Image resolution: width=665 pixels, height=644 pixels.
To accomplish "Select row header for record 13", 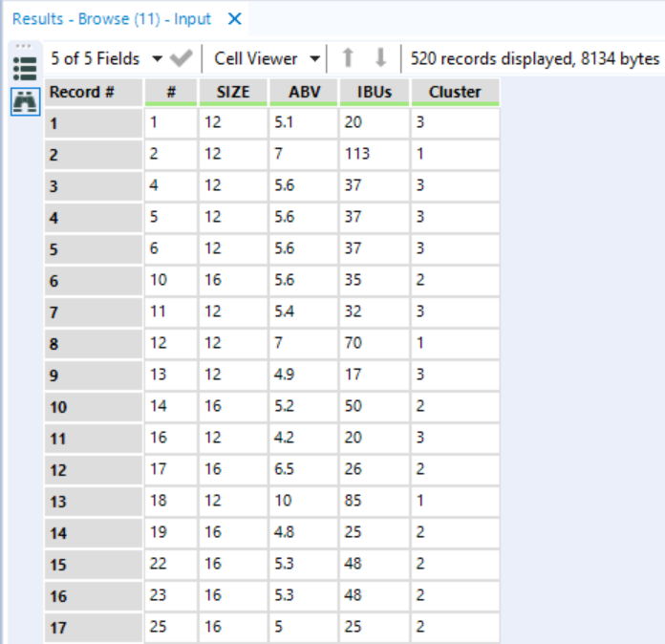I will [92, 501].
